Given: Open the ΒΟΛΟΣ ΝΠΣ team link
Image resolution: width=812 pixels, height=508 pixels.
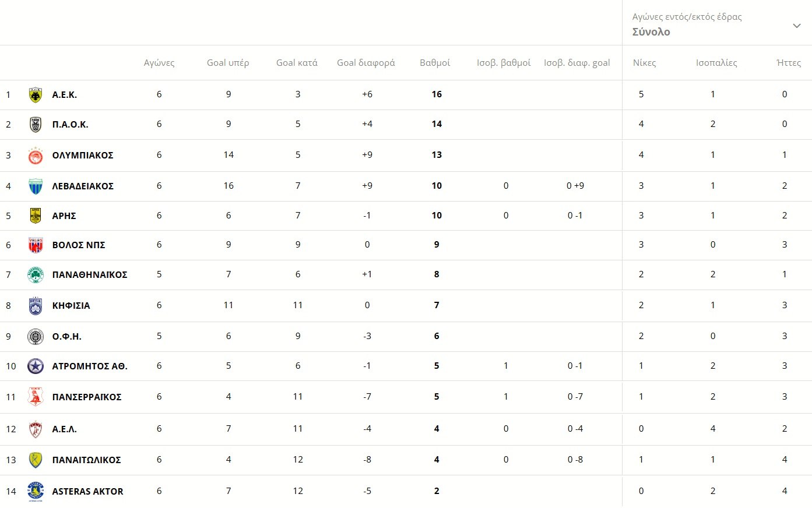Looking at the screenshot, I should pyautogui.click(x=79, y=245).
